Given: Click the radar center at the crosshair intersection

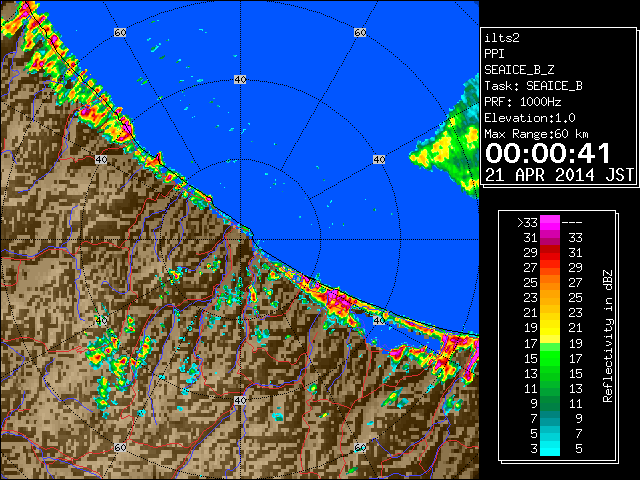Looking at the screenshot, I should coord(240,240).
